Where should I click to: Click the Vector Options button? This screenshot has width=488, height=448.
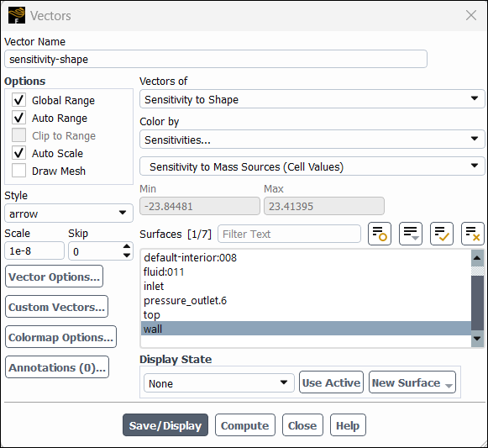tap(54, 277)
